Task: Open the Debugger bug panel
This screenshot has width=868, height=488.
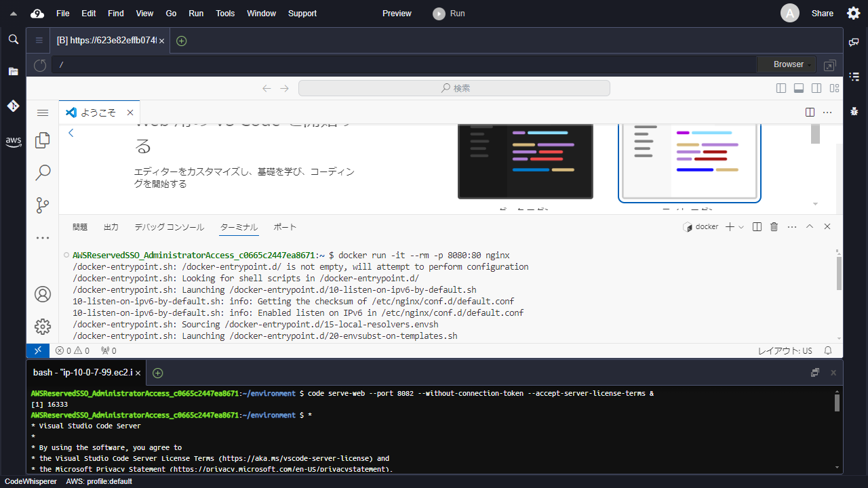Action: click(854, 111)
